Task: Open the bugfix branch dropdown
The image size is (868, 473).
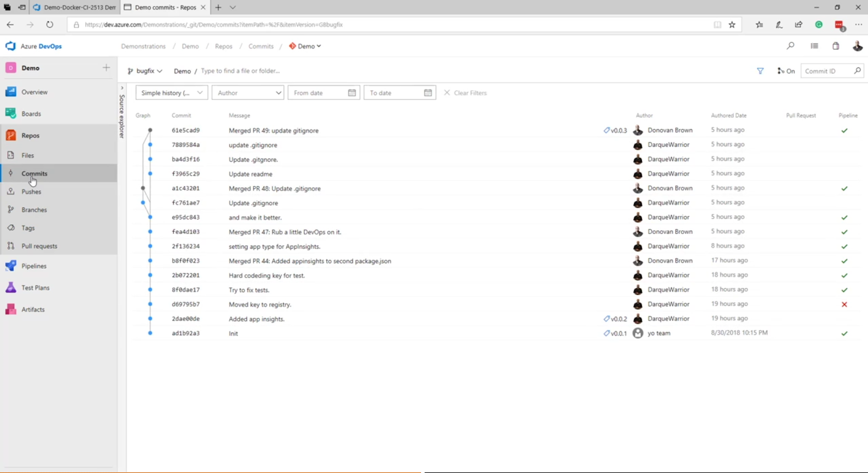Action: (x=145, y=71)
